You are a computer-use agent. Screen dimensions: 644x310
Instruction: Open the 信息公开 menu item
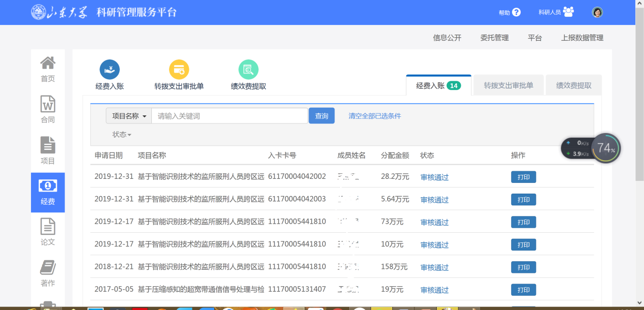coord(447,38)
